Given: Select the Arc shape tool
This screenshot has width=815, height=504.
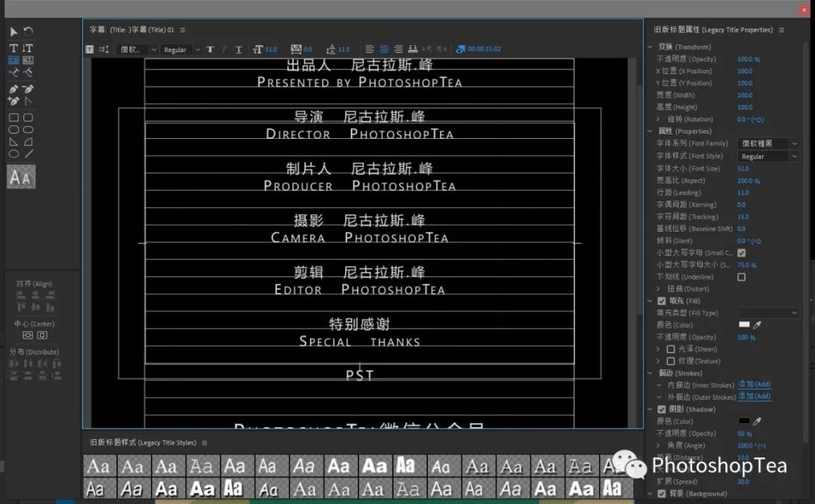Looking at the screenshot, I should [x=28, y=142].
